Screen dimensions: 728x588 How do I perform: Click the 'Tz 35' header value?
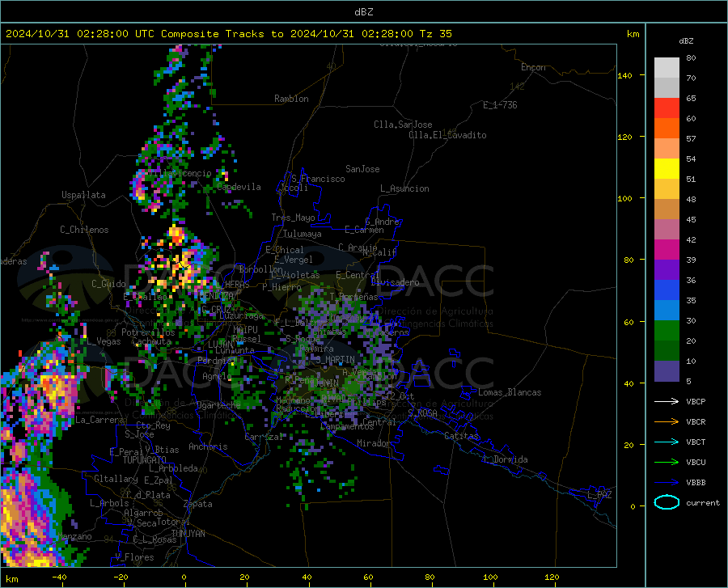pyautogui.click(x=435, y=34)
